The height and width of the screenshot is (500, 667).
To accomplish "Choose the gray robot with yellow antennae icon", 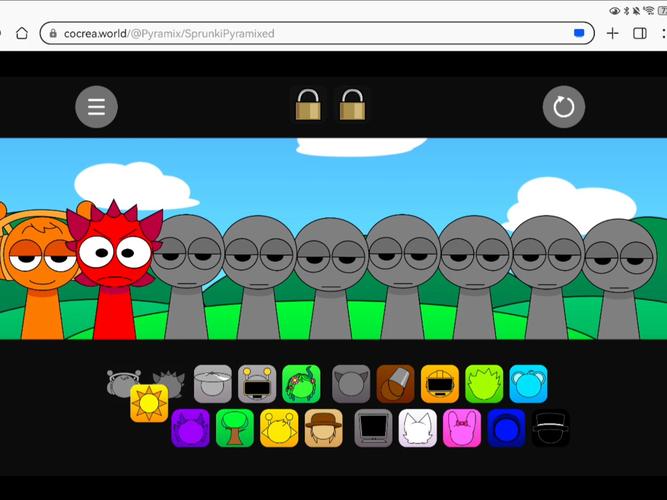I will point(257,384).
